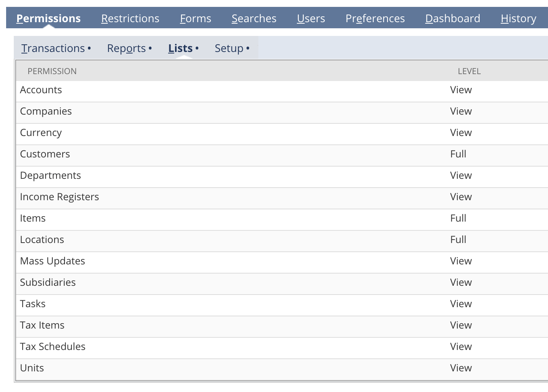Screen dimensions: 548x392
Task: Click the Departments permission name
Action: [50, 175]
